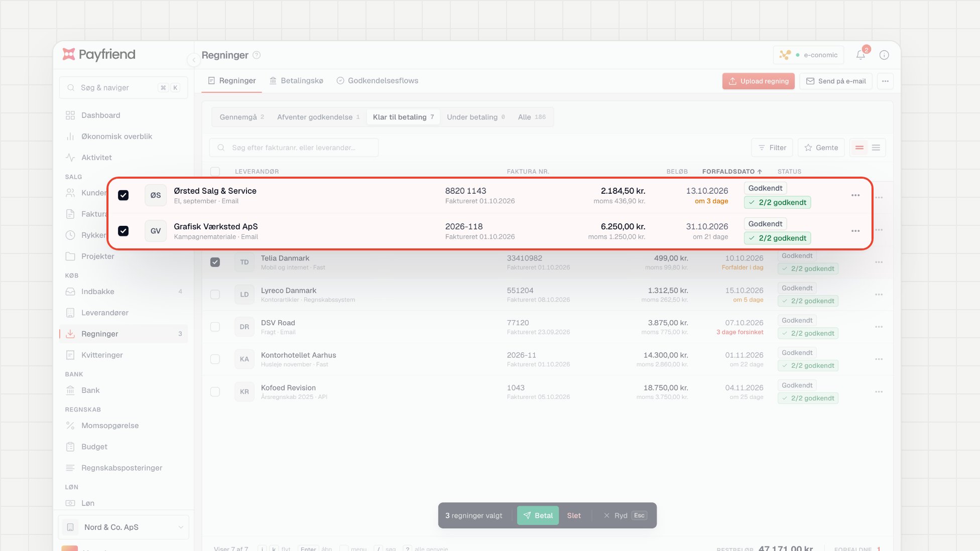Open Momsopgørelse in sidebar
The image size is (980, 551).
(x=124, y=426)
